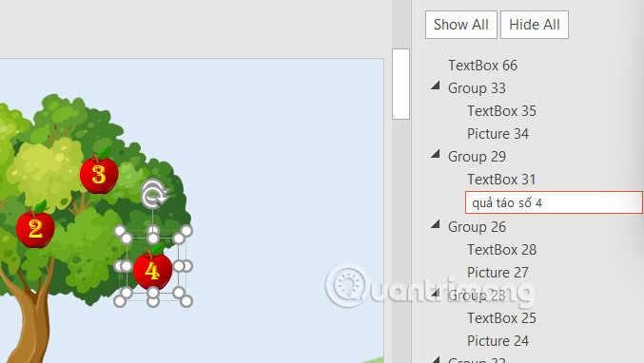Select the red apple numbered 3
Screen dimensions: 644x363
click(x=99, y=172)
